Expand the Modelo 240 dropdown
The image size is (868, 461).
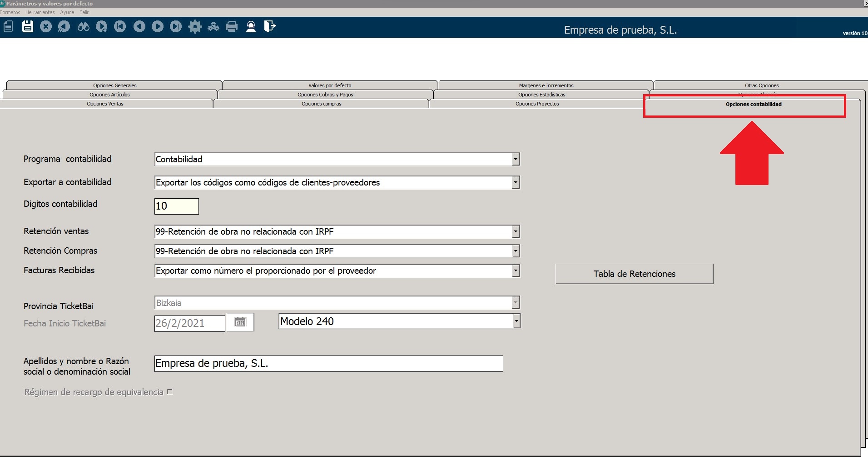point(516,321)
